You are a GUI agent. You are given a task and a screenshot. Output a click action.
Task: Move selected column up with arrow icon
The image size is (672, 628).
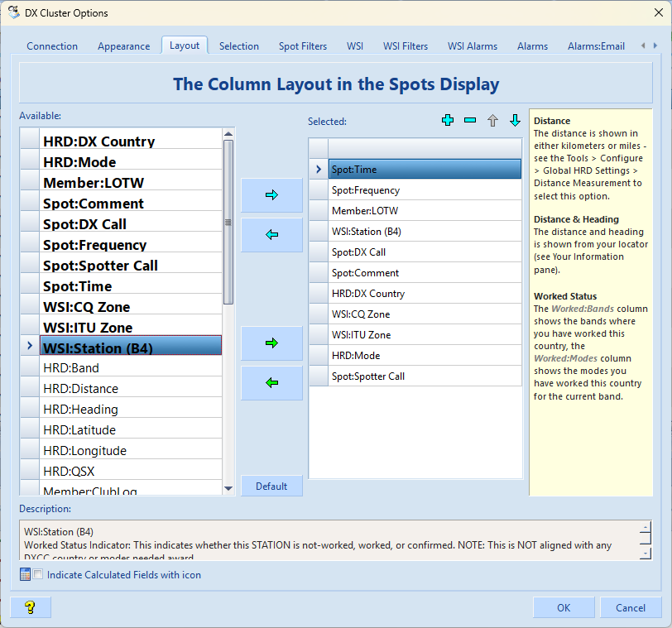[492, 121]
